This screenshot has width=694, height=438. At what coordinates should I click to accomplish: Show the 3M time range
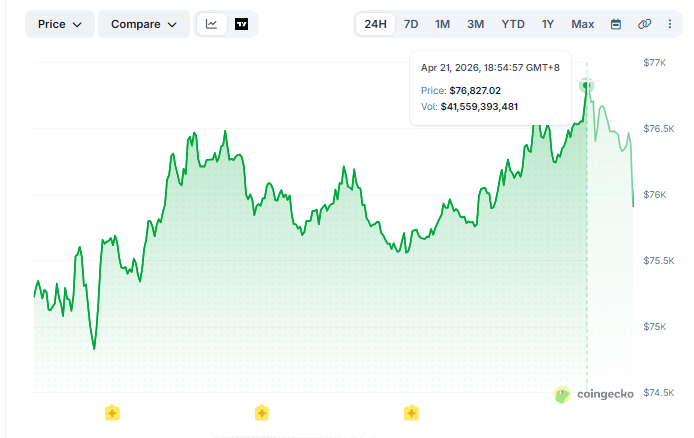(476, 24)
